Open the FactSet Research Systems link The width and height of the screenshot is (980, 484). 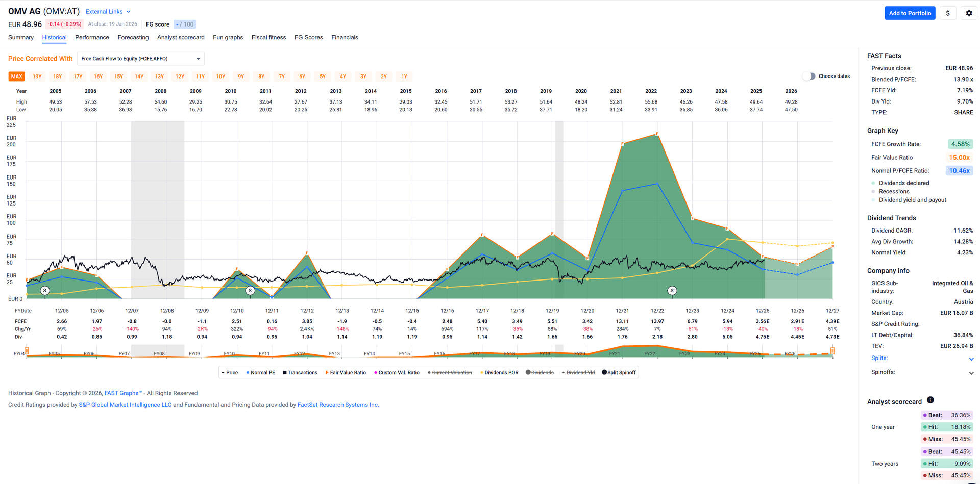pyautogui.click(x=337, y=405)
